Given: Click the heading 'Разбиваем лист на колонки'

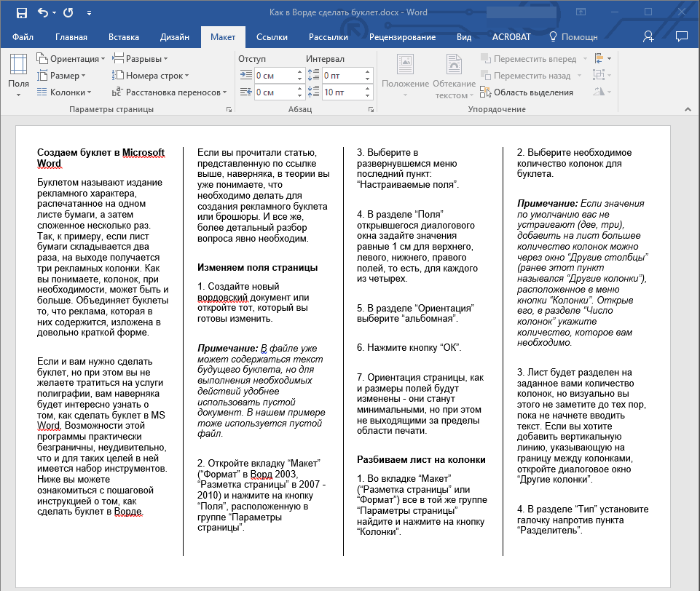Looking at the screenshot, I should (x=421, y=460).
